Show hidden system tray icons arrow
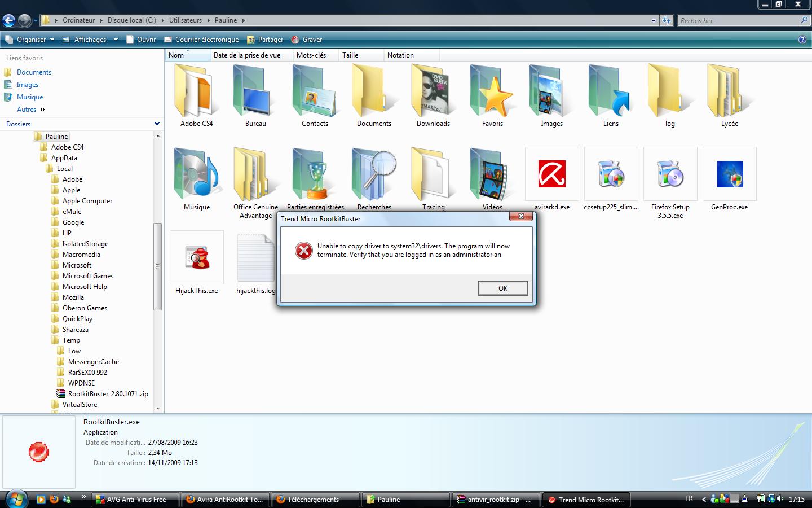 (703, 499)
